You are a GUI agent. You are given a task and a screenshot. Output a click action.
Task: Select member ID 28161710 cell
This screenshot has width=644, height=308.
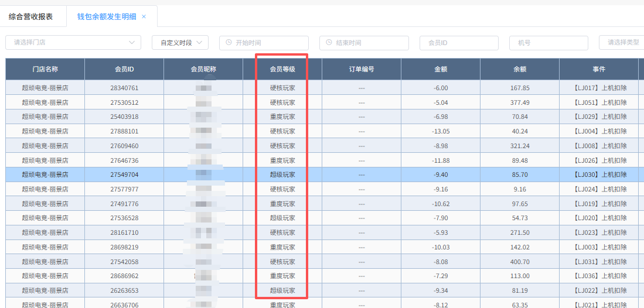pos(124,232)
